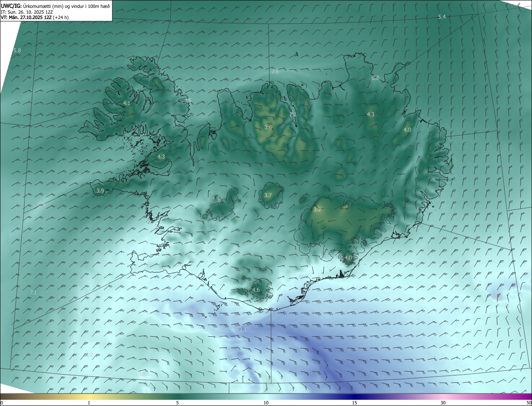Click the 7.9 value label
Screen dimensions: 532x406
187,384
